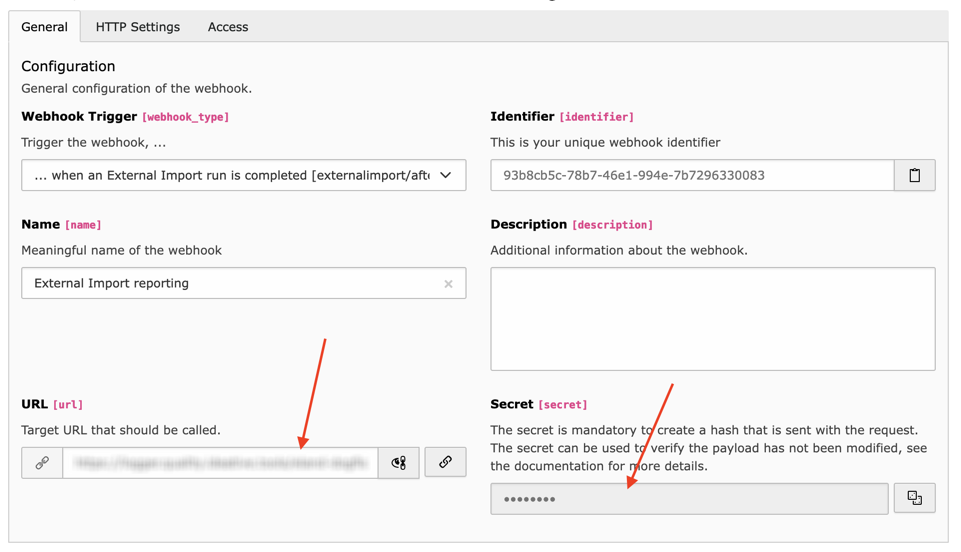Click the value picker icon beside URL field
The height and width of the screenshot is (552, 961).
pos(399,463)
